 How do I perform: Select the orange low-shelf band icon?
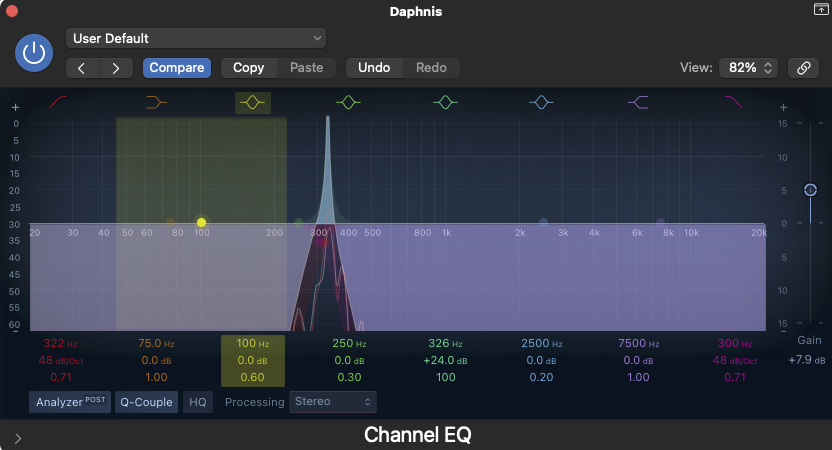157,102
